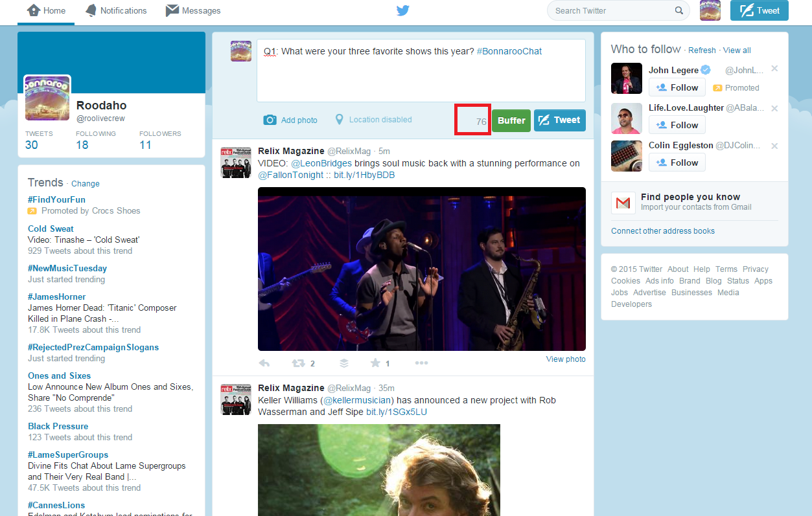Image resolution: width=812 pixels, height=516 pixels.
Task: Open Leon Bridges performance photo
Action: [x=422, y=269]
